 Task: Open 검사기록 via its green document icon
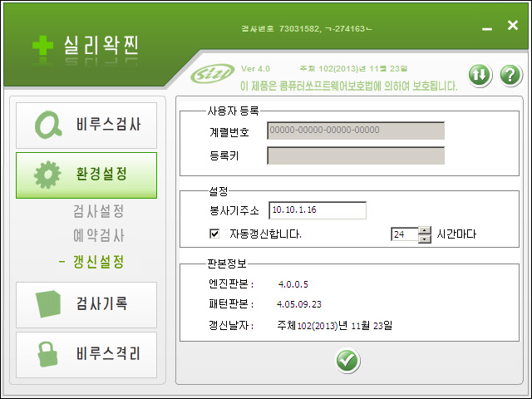(47, 304)
